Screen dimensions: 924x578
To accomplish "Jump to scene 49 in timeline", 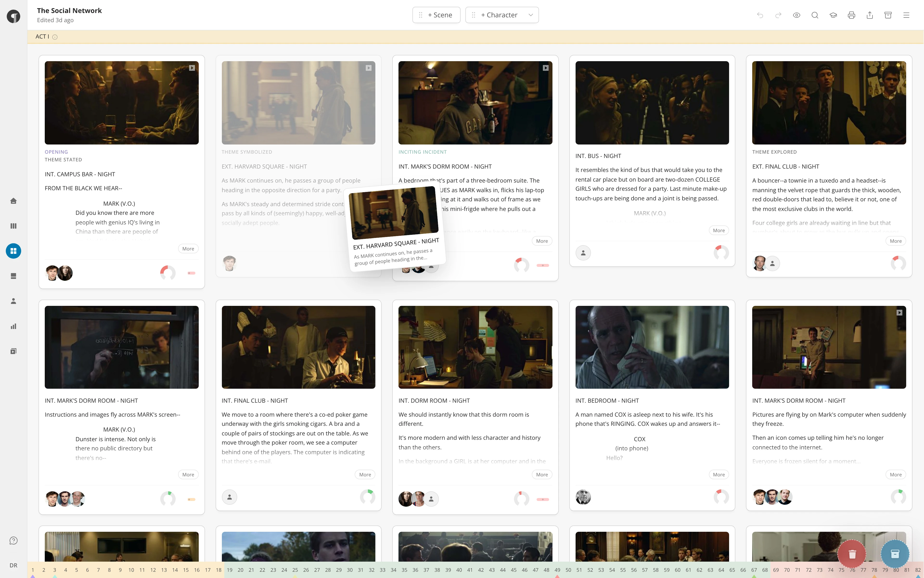I will coord(558,570).
